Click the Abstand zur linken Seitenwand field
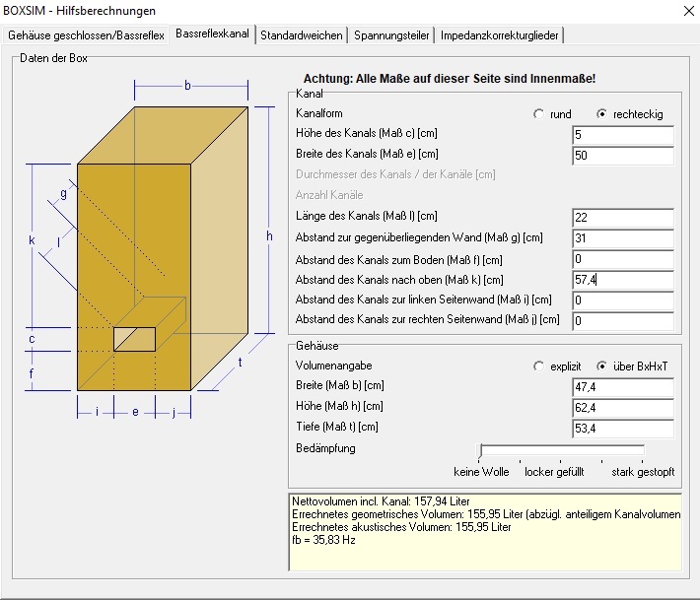 622,300
